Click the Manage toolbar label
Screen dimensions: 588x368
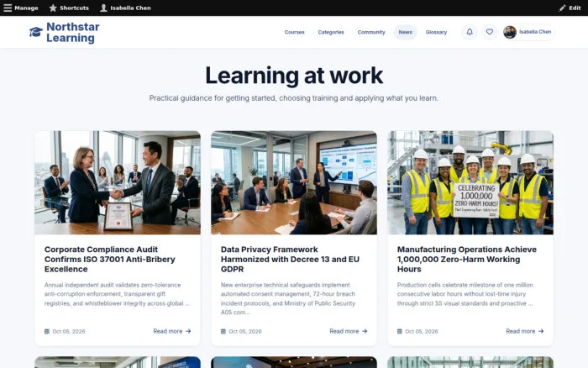(x=26, y=8)
